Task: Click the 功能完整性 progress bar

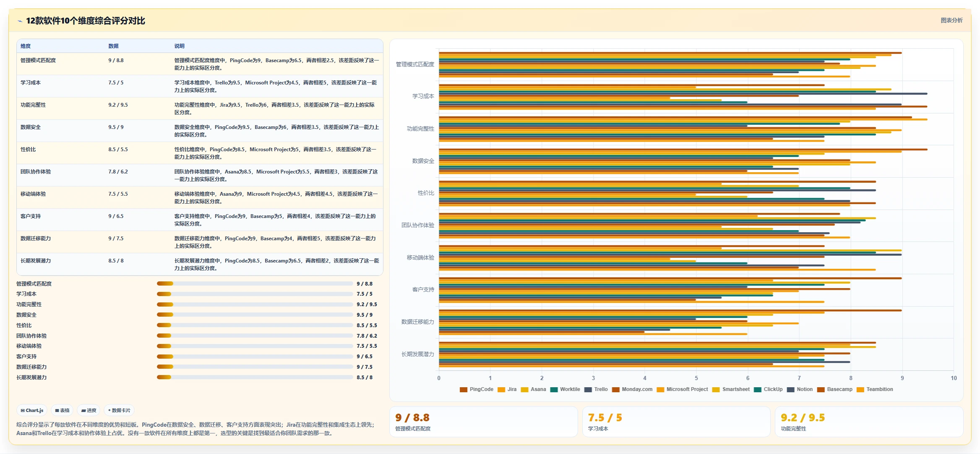Action: click(x=255, y=304)
